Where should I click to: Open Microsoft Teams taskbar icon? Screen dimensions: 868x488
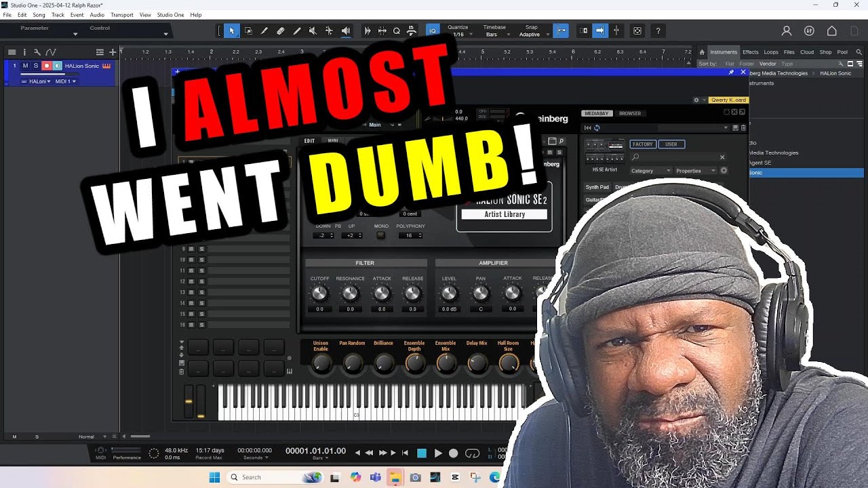coord(375,477)
